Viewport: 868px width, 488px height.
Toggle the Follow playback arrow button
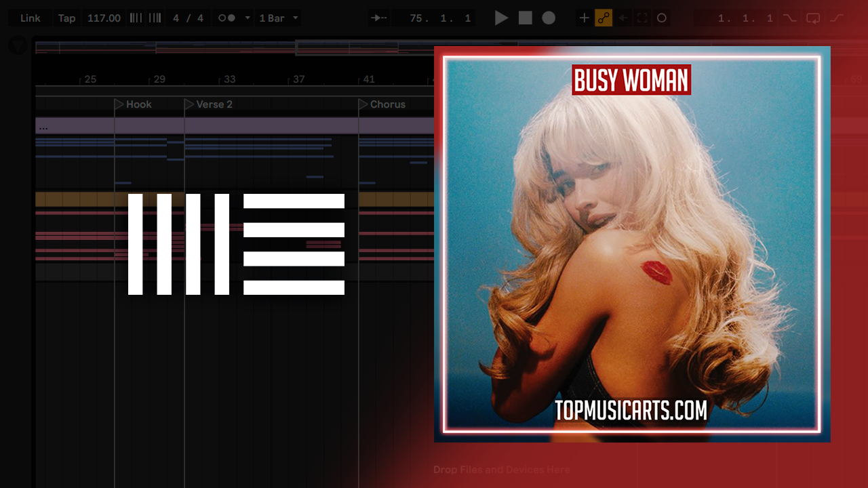(x=380, y=18)
